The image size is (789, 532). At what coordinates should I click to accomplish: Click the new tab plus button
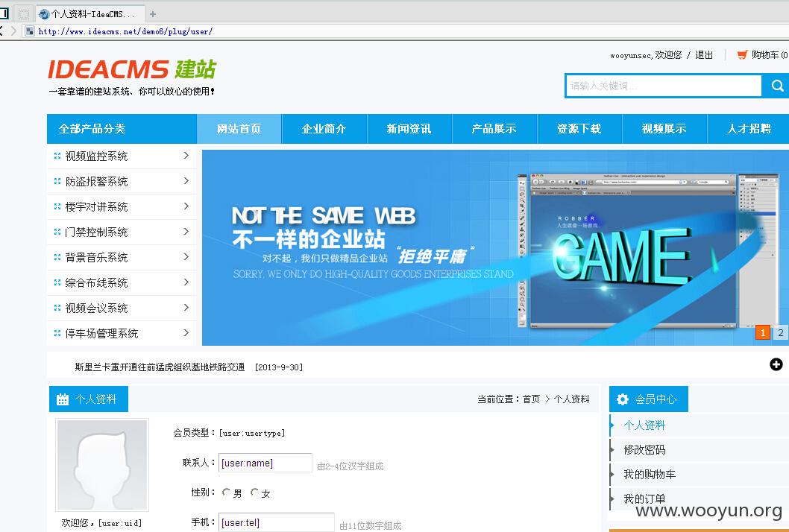point(153,14)
